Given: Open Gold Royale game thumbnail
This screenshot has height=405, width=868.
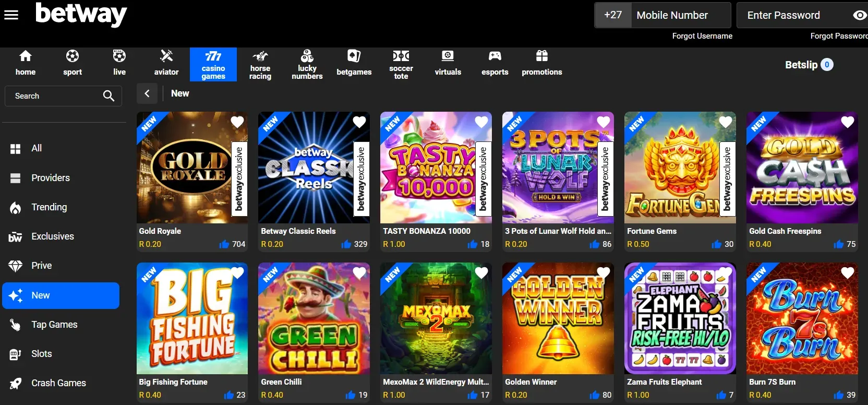Looking at the screenshot, I should [x=192, y=168].
